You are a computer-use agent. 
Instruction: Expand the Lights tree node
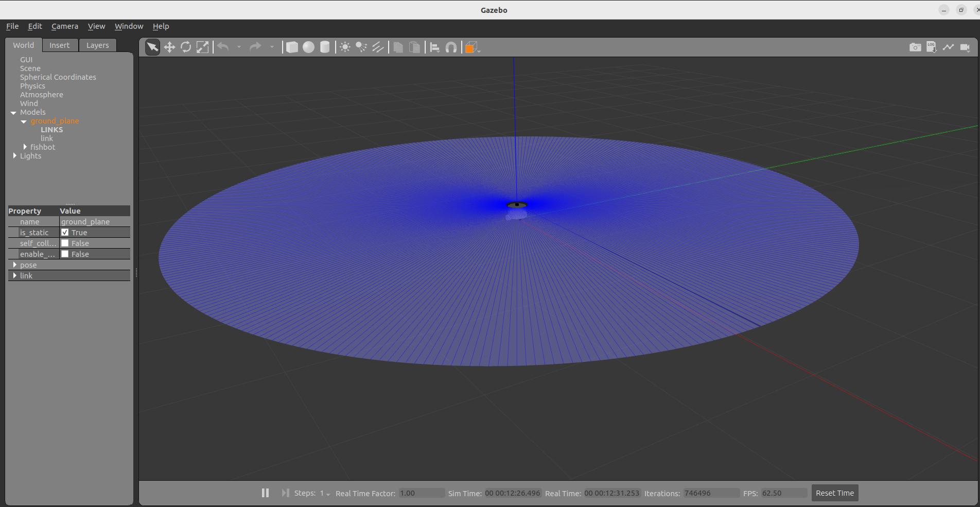click(14, 156)
